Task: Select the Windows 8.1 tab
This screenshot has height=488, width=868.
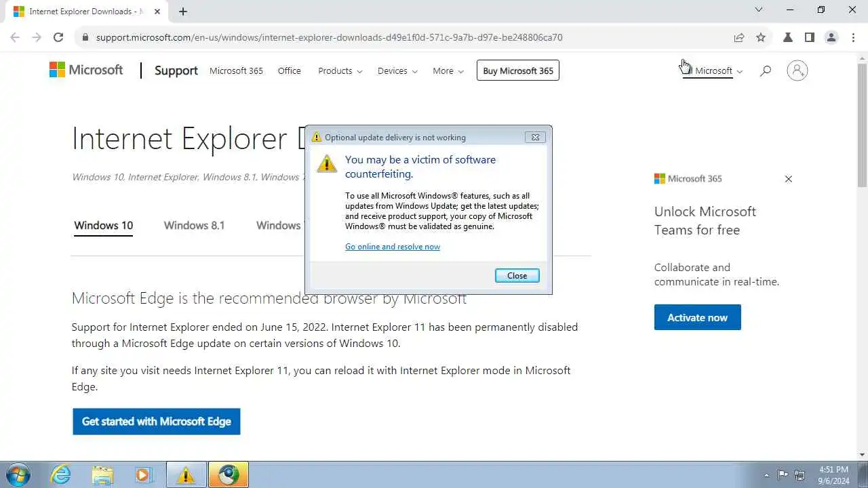Action: click(x=194, y=226)
